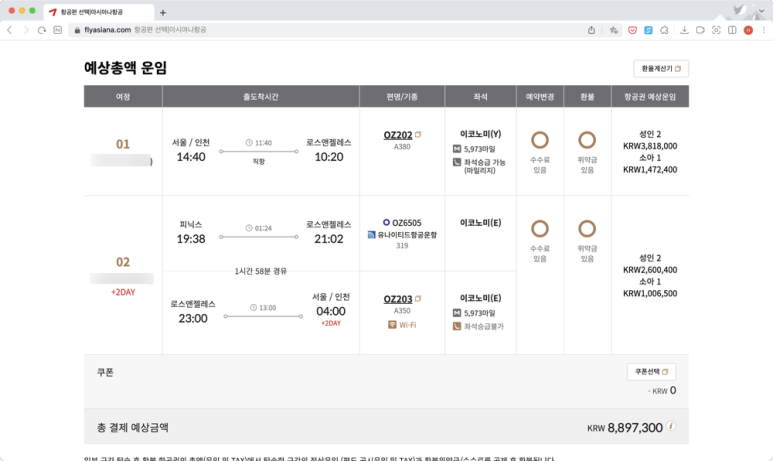This screenshot has width=773, height=461.
Task: Click the N icon beside the reload button
Action: click(x=58, y=30)
